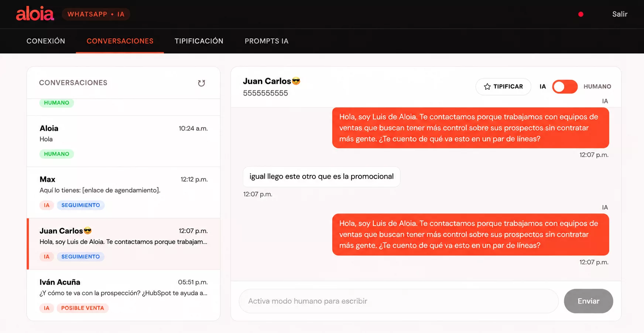Open the Aloia conversation
The image size is (644, 333).
(x=124, y=141)
